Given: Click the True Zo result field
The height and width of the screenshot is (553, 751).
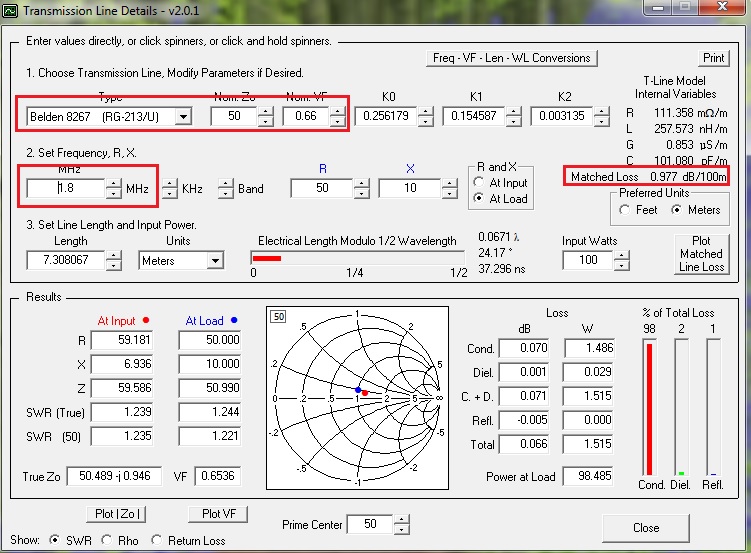Looking at the screenshot, I should click(114, 476).
